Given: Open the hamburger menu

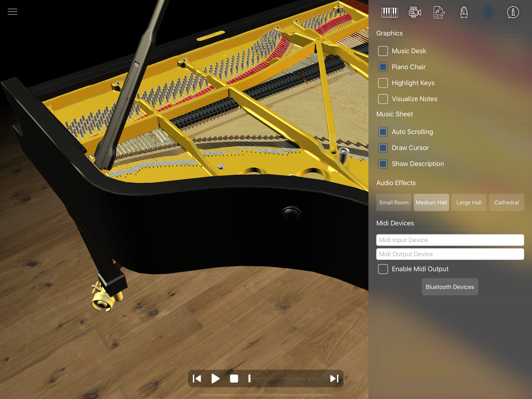Looking at the screenshot, I should point(12,11).
